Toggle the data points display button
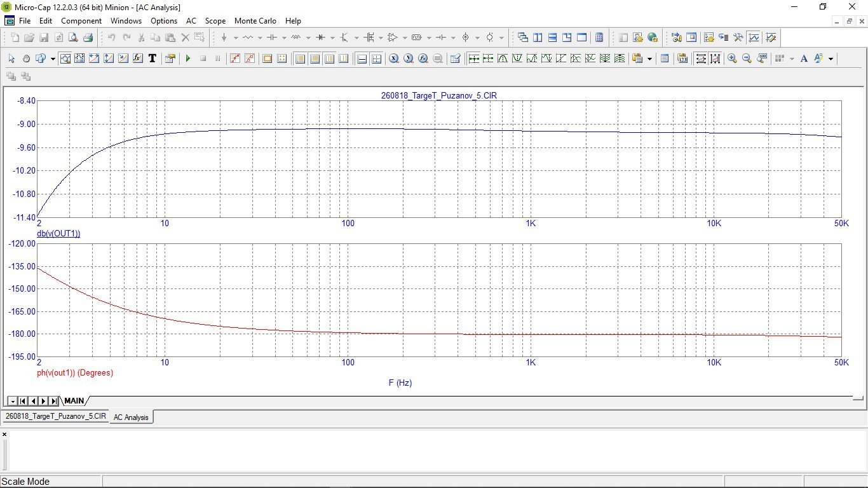Viewport: 868px width, 488px height. 235,58
